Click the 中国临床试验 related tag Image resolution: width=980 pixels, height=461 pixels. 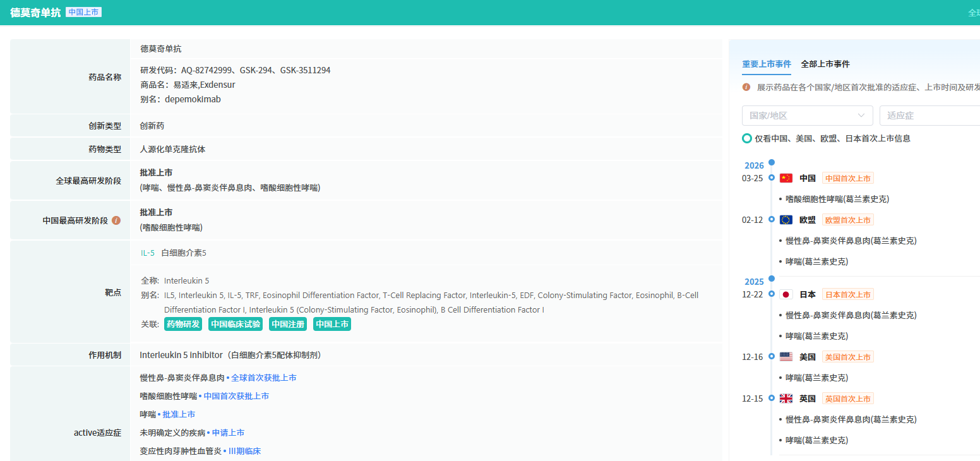tap(236, 324)
